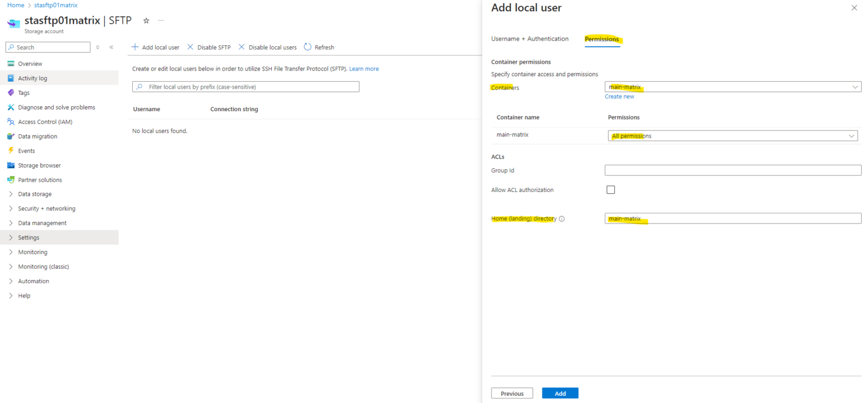
Task: Click the Add button to create user
Action: point(559,393)
